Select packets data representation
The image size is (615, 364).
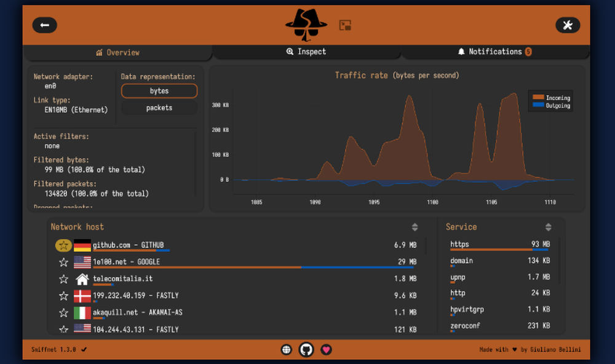(x=159, y=108)
